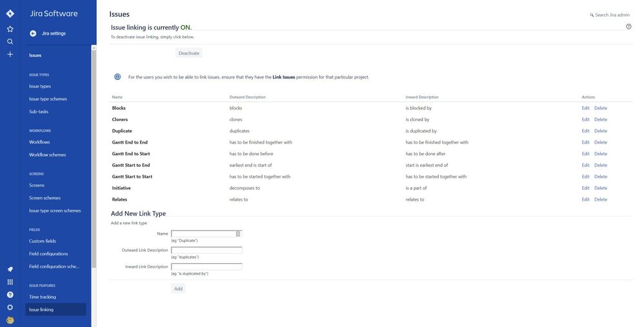
Task: Open Issue types in sidebar
Action: tap(40, 86)
